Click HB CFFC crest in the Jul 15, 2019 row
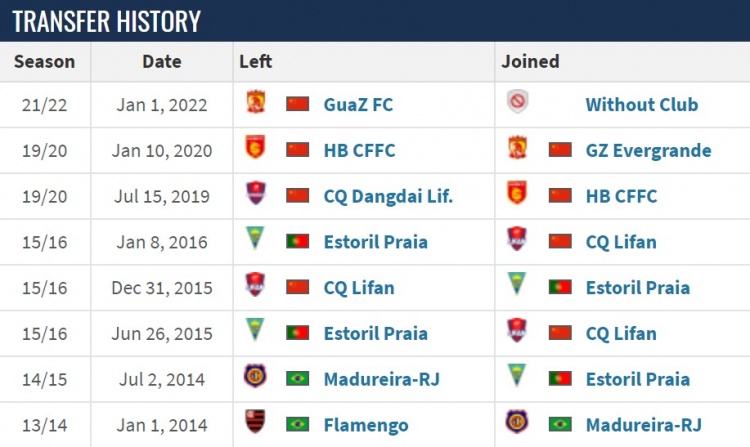The height and width of the screenshot is (447, 750). (517, 193)
